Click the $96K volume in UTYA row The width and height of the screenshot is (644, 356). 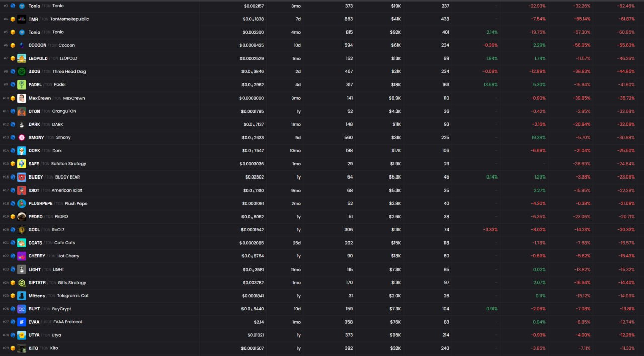tap(395, 335)
